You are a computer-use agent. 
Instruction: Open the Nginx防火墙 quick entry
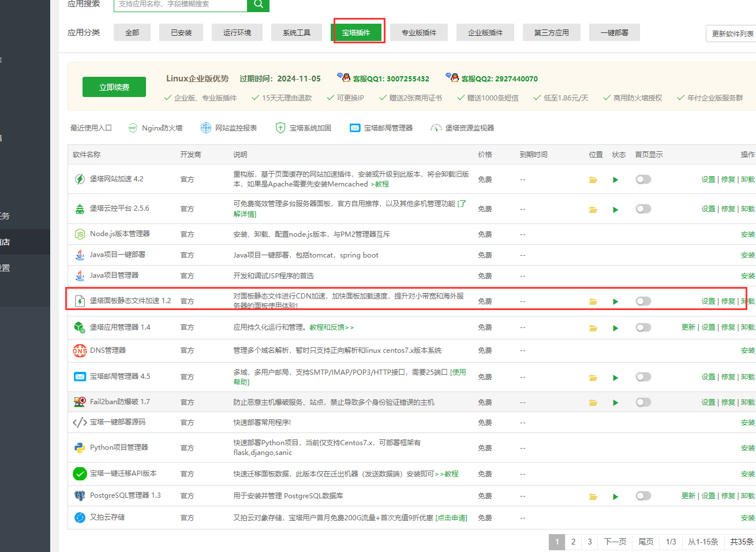(155, 128)
